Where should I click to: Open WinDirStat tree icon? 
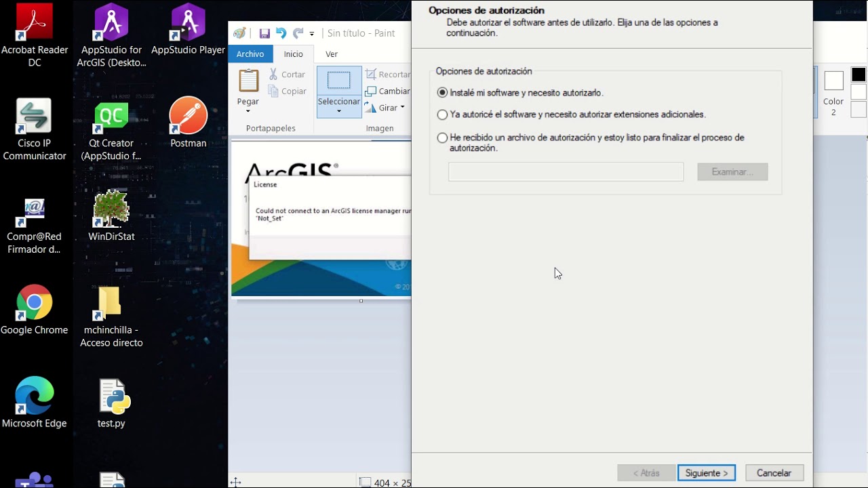coord(111,216)
